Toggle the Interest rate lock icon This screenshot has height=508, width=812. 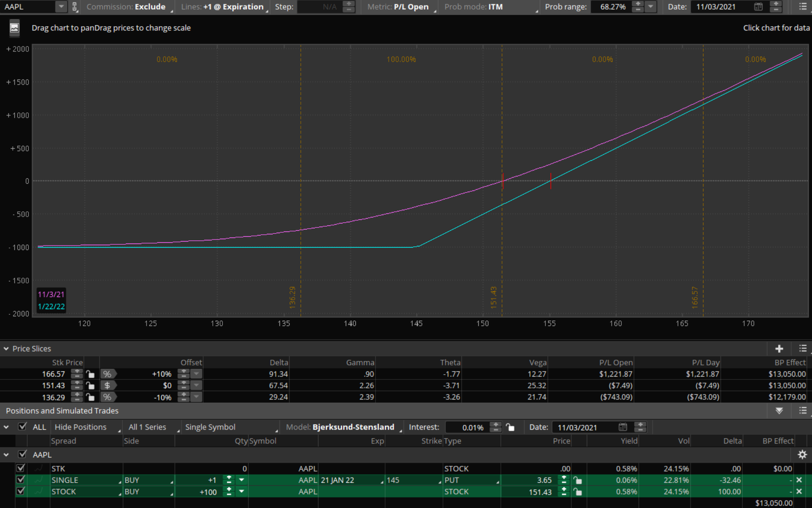pyautogui.click(x=510, y=427)
